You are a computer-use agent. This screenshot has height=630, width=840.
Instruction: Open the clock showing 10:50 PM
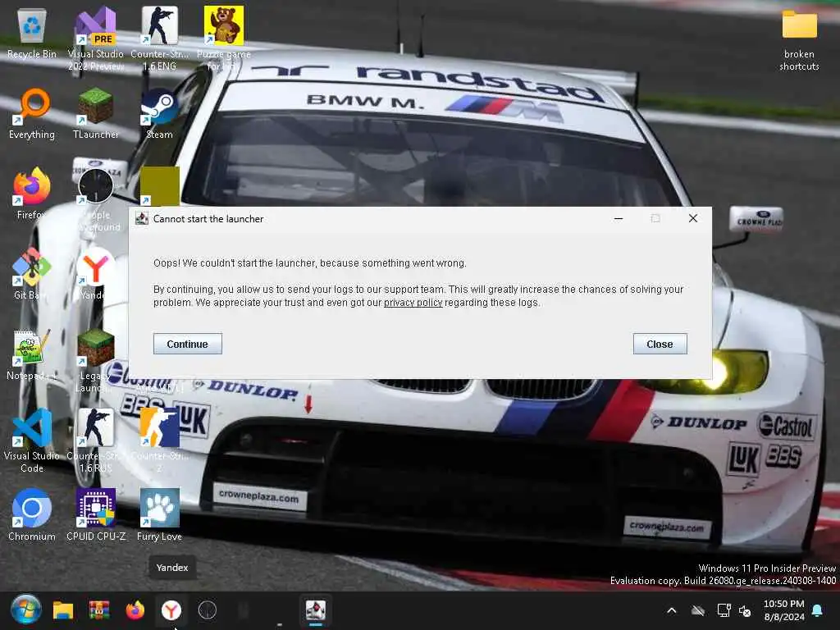pos(783,610)
